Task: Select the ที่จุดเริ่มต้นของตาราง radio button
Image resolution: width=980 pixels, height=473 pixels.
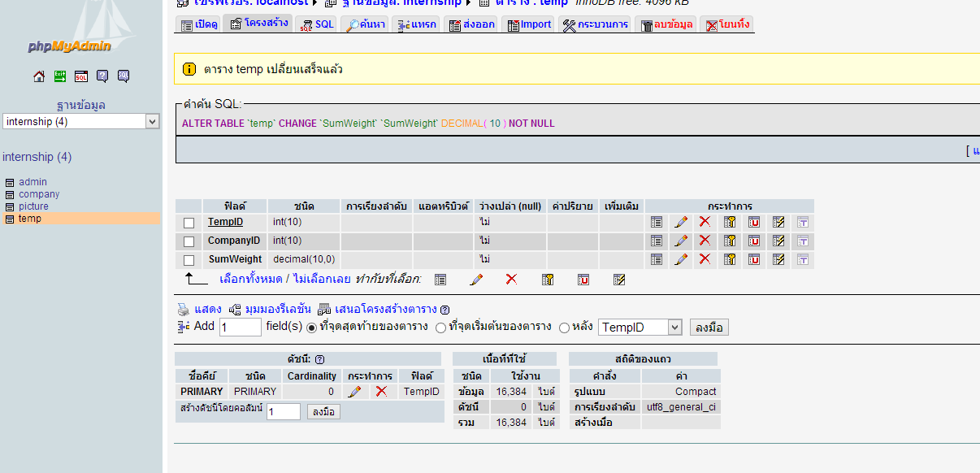Action: (440, 328)
